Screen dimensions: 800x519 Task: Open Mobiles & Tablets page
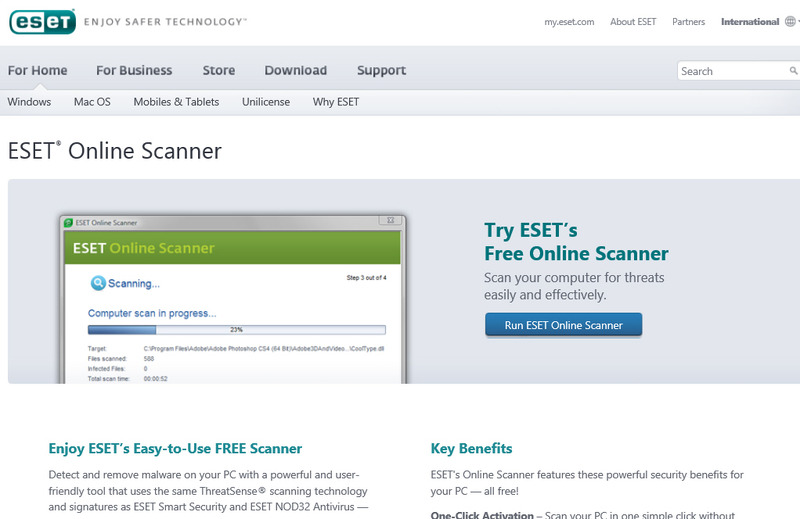pyautogui.click(x=176, y=102)
